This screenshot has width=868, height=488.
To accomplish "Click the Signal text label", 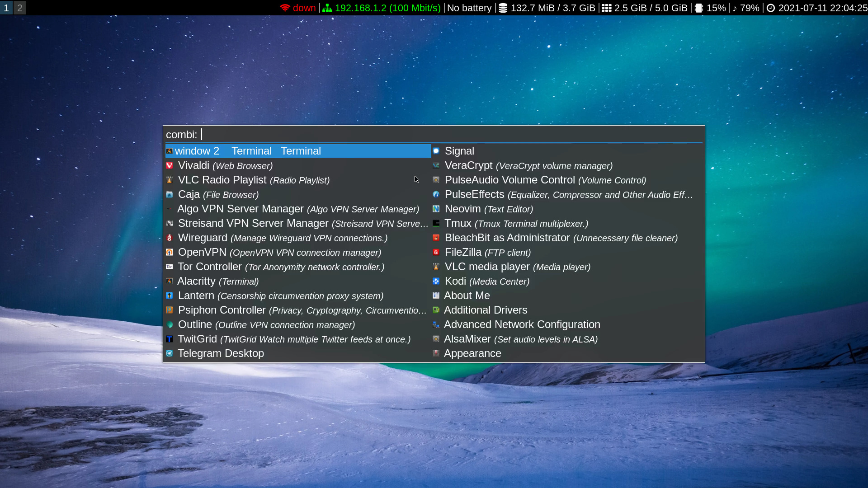I will 459,151.
